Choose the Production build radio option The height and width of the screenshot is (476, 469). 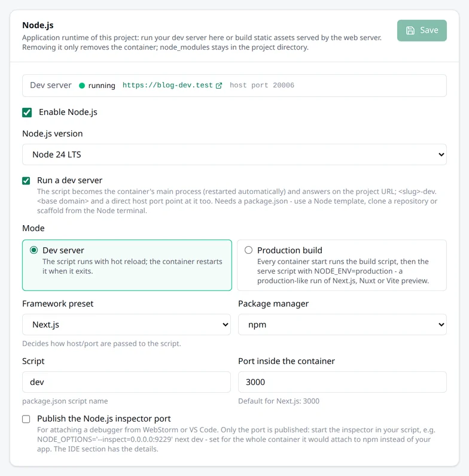pyautogui.click(x=248, y=250)
